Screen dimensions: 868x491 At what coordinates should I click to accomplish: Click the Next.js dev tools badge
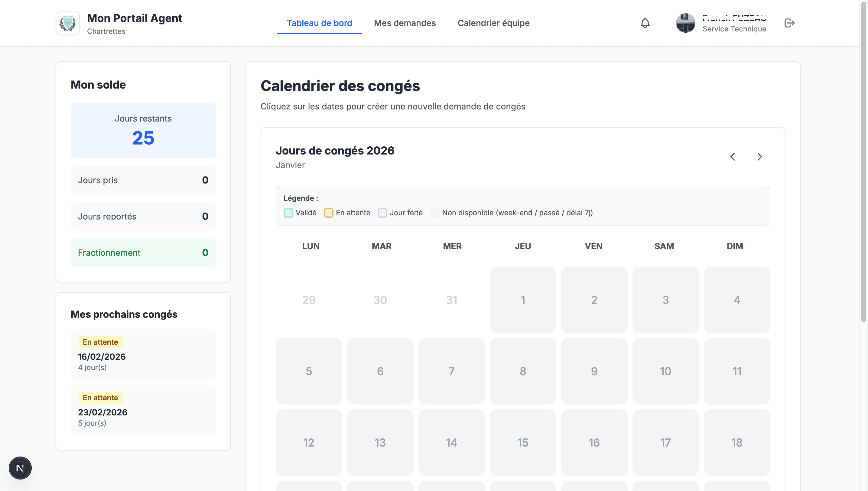click(20, 468)
